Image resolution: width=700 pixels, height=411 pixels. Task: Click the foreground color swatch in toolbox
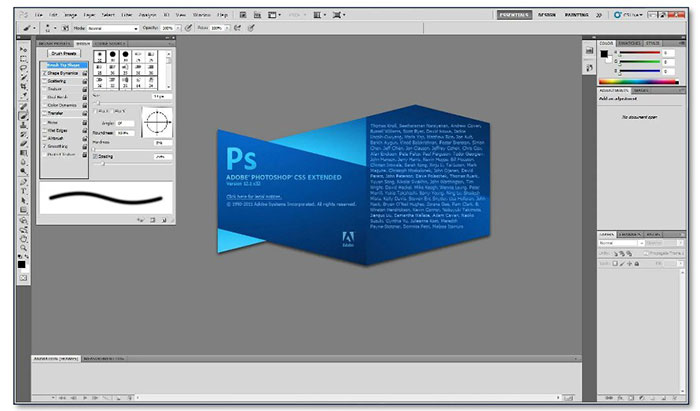click(21, 264)
